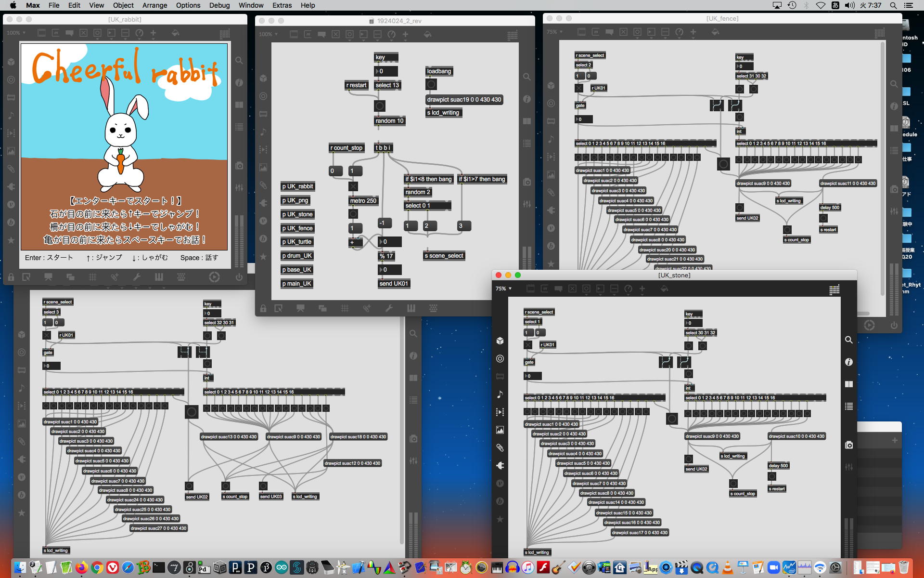Open audio files note icon in UK_stone
The height and width of the screenshot is (578, 924).
tap(500, 394)
